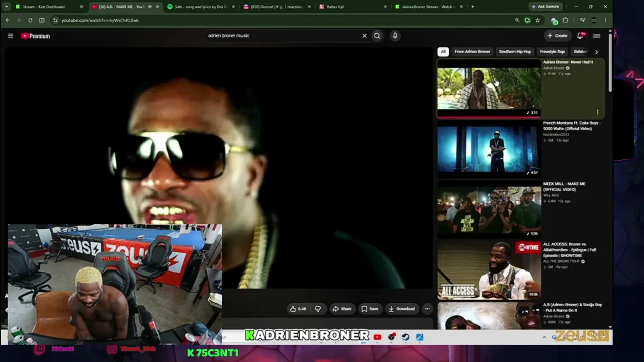Switch to Safe song and lyrics Spotify tab
Image resolution: width=644 pixels, height=362 pixels.
tap(201, 7)
